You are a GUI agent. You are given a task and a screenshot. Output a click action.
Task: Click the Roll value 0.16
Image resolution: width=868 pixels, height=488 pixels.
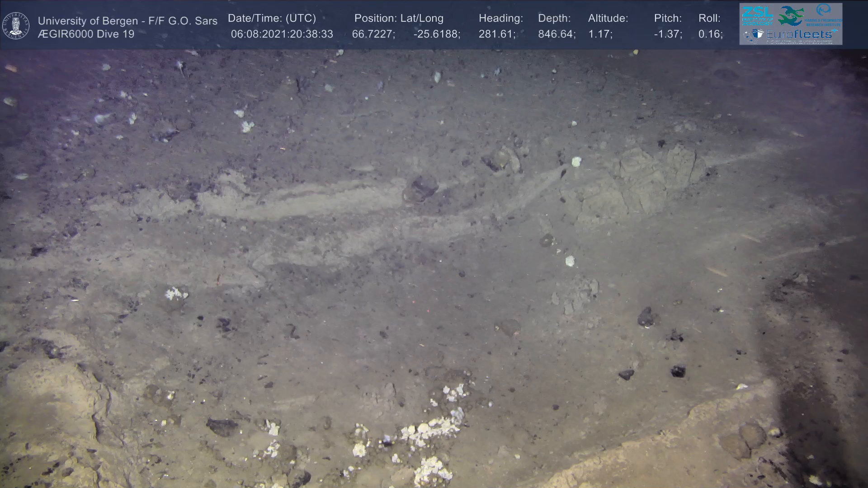click(710, 34)
